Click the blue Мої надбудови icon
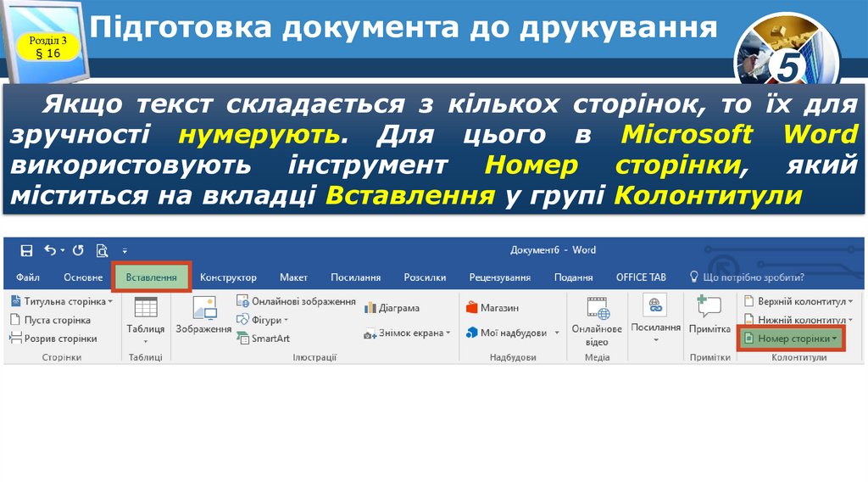This screenshot has height=487, width=868. (x=471, y=333)
